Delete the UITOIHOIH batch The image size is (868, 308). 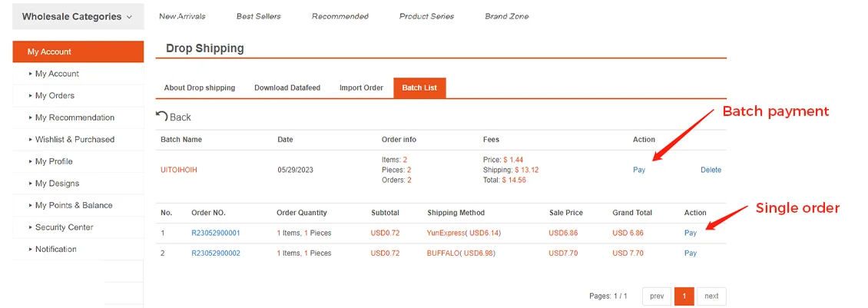[711, 170]
